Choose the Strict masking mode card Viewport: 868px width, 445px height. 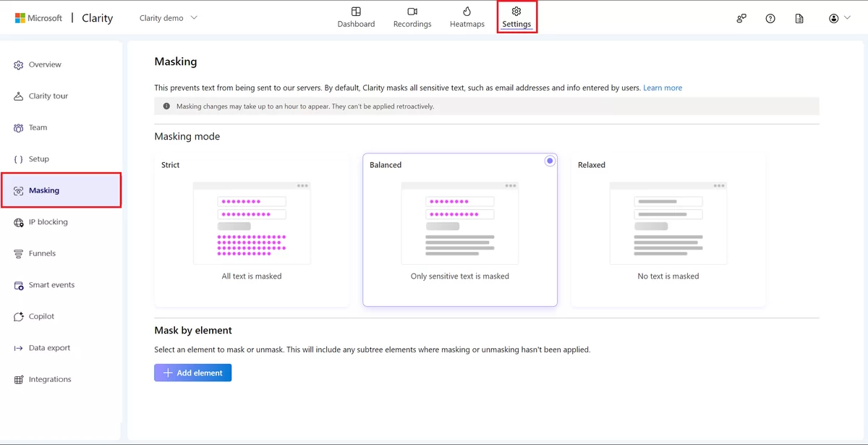252,229
